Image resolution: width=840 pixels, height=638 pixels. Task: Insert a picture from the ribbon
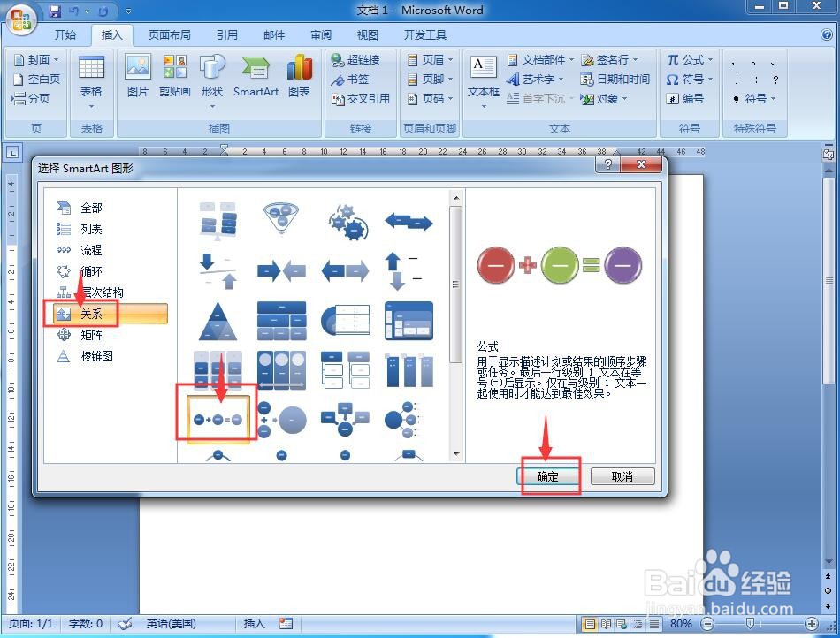138,76
